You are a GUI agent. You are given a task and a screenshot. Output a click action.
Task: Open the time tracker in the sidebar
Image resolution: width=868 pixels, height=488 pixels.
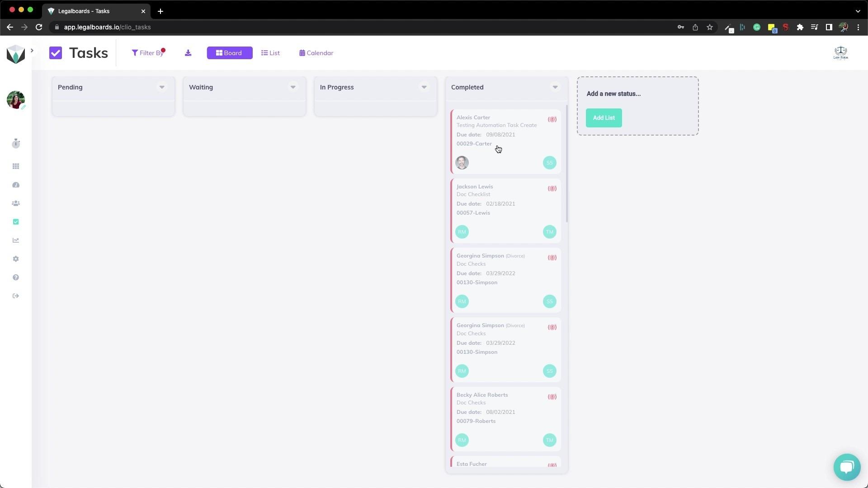(x=16, y=144)
